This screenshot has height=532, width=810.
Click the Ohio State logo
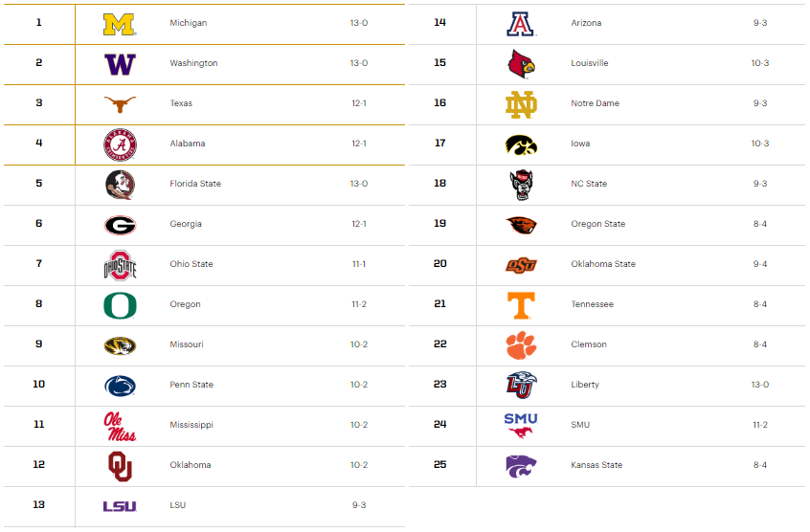(120, 264)
